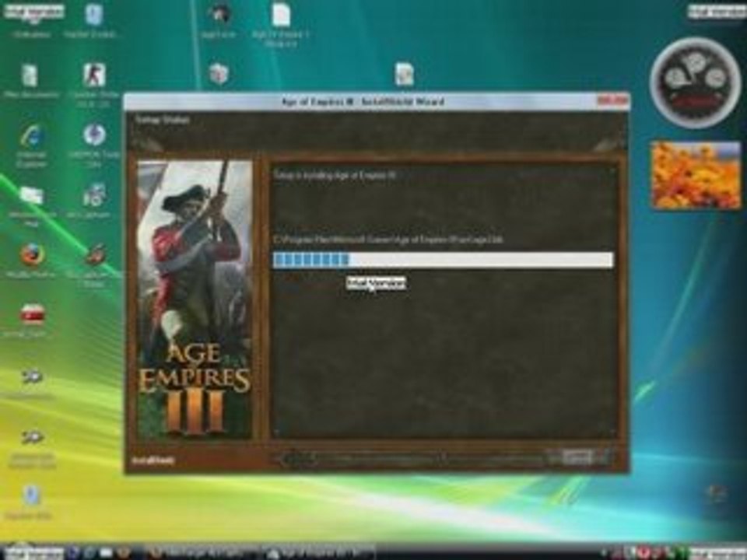Open the DAEMON Tools Lite desktop icon
Screen dimensions: 747x560
point(94,135)
